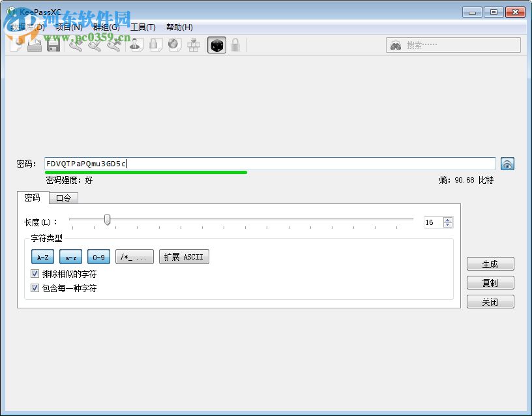Click the lock databases padlock icon
The width and height of the screenshot is (532, 416).
point(235,45)
